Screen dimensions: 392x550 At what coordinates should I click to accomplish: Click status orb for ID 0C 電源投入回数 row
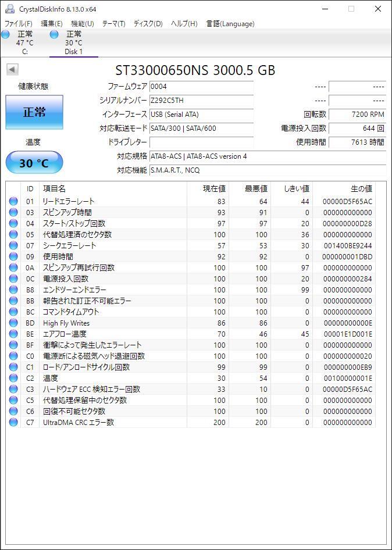click(x=13, y=278)
